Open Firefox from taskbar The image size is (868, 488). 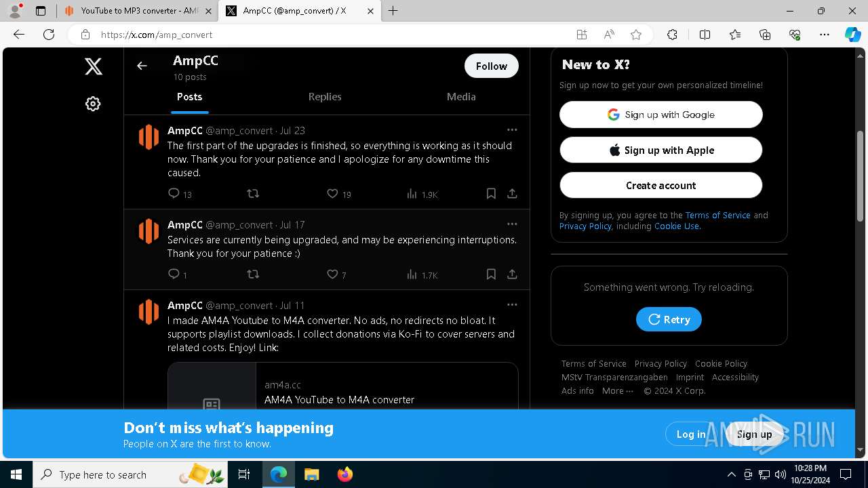click(344, 474)
